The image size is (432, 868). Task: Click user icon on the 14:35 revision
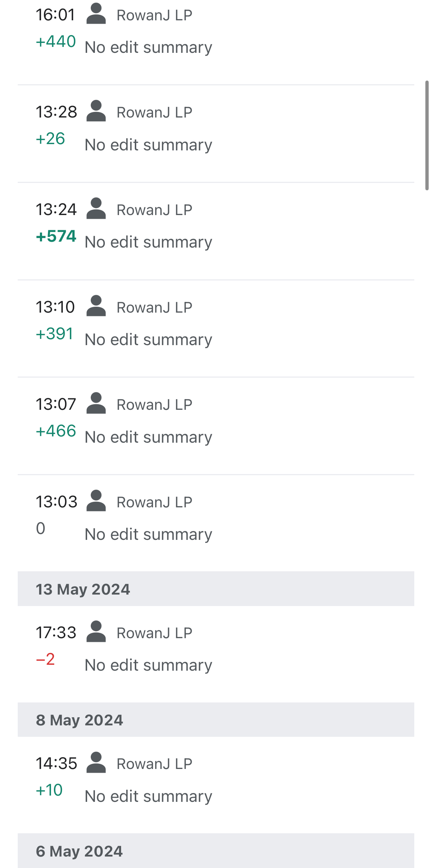click(x=96, y=763)
